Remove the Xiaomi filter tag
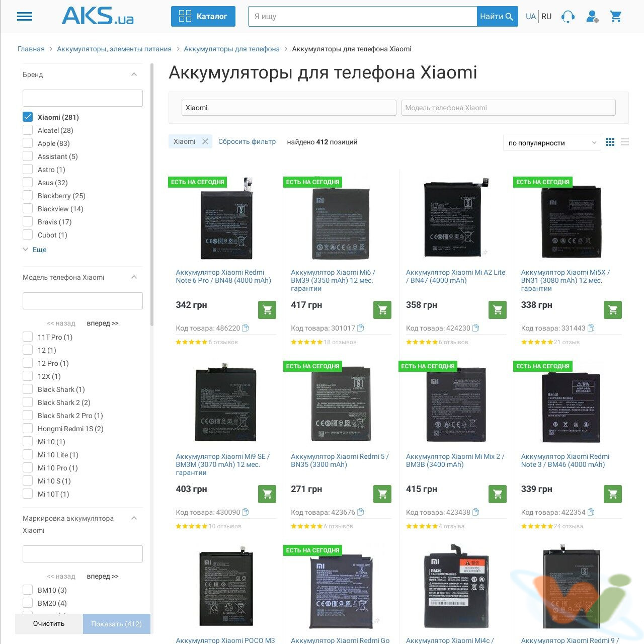This screenshot has width=644, height=644. tap(205, 141)
